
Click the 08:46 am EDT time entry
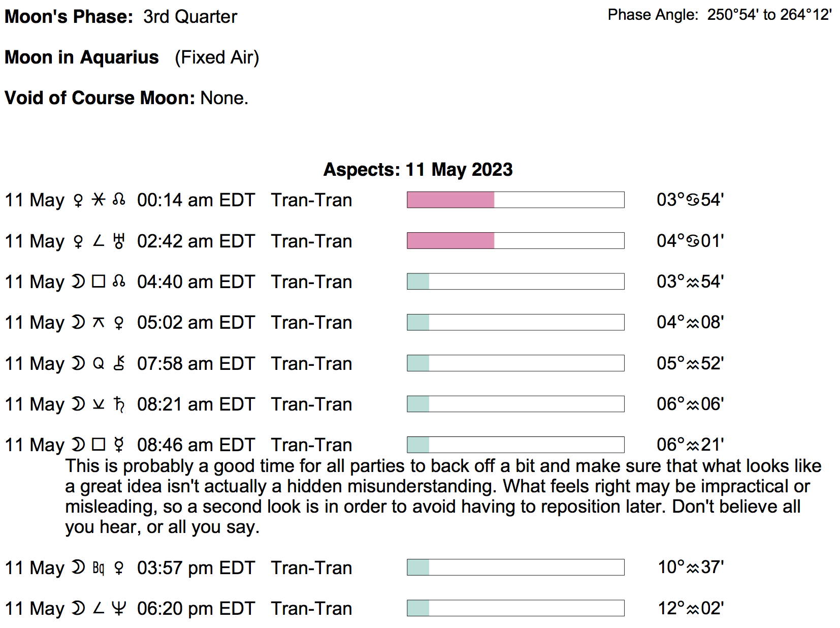click(196, 445)
